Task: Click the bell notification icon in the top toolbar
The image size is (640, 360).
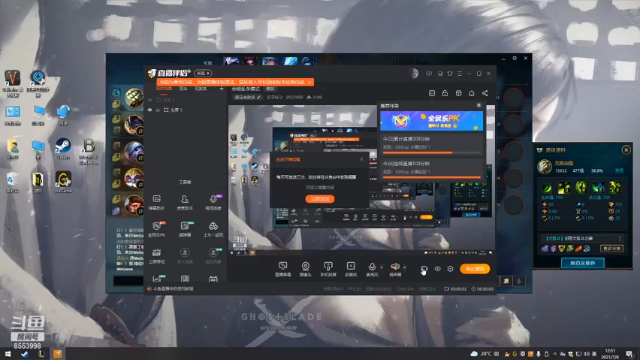Action: (x=471, y=93)
